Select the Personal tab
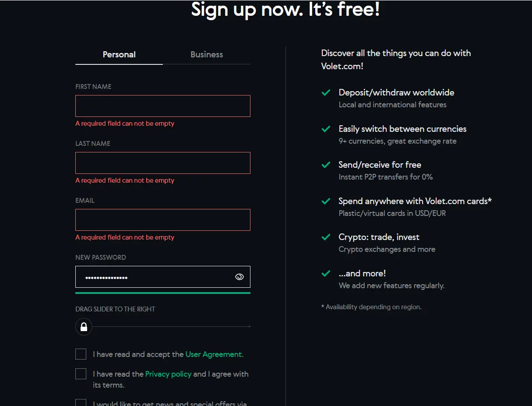The width and height of the screenshot is (532, 406). (119, 55)
